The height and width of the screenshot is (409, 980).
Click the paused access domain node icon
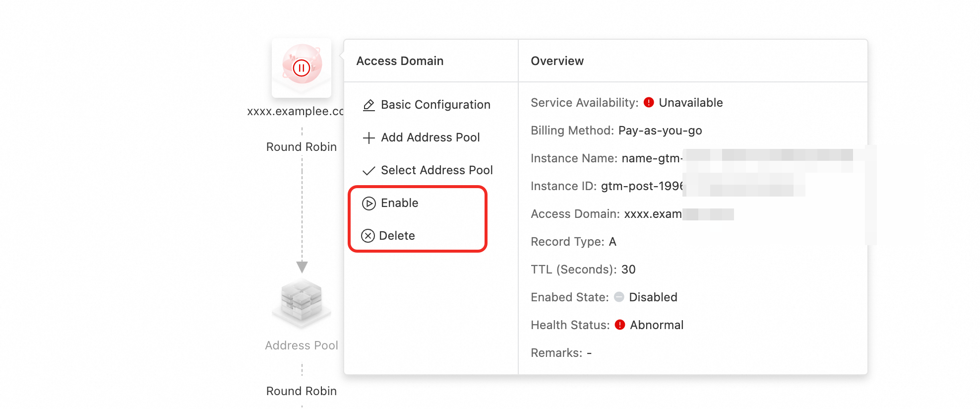tap(302, 67)
